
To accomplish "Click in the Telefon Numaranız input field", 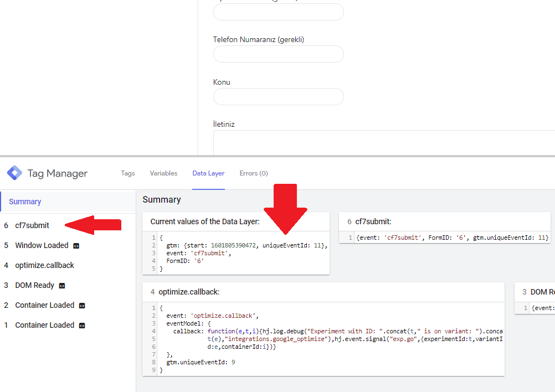I will click(278, 54).
